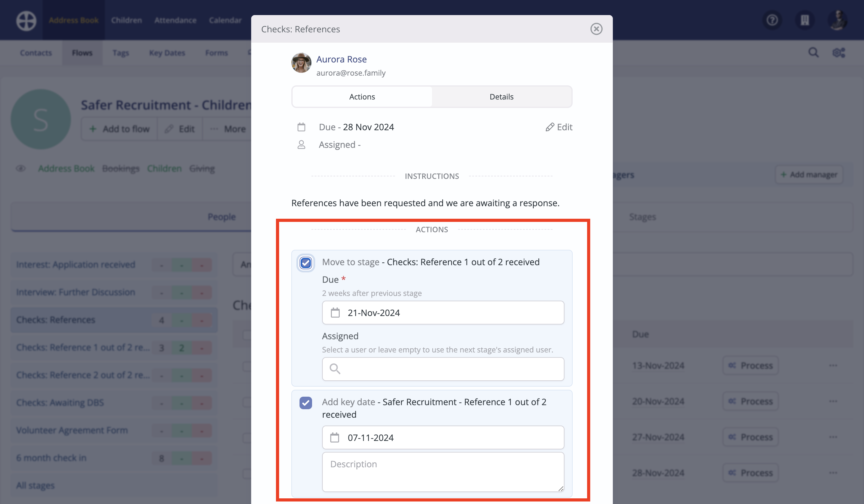Toggle the visibility eye icon
The width and height of the screenshot is (864, 504).
21,169
